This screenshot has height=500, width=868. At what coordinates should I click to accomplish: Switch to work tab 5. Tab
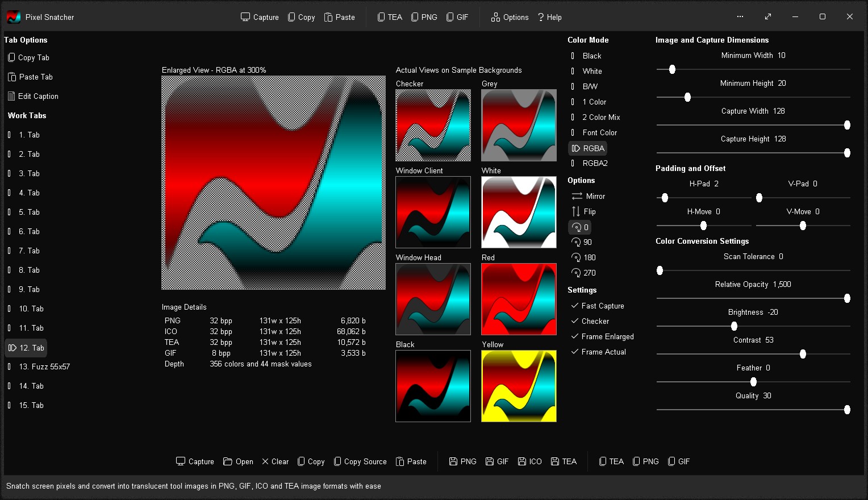coord(29,212)
